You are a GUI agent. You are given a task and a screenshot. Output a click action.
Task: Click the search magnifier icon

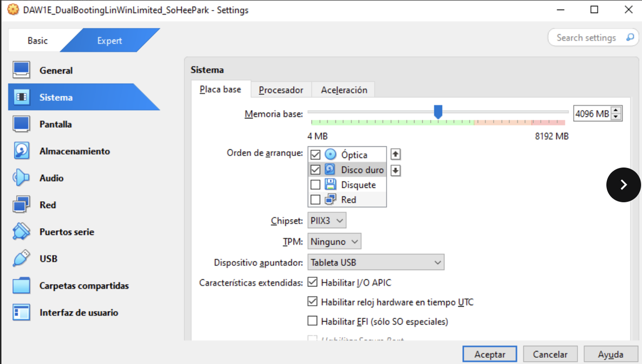click(x=629, y=38)
